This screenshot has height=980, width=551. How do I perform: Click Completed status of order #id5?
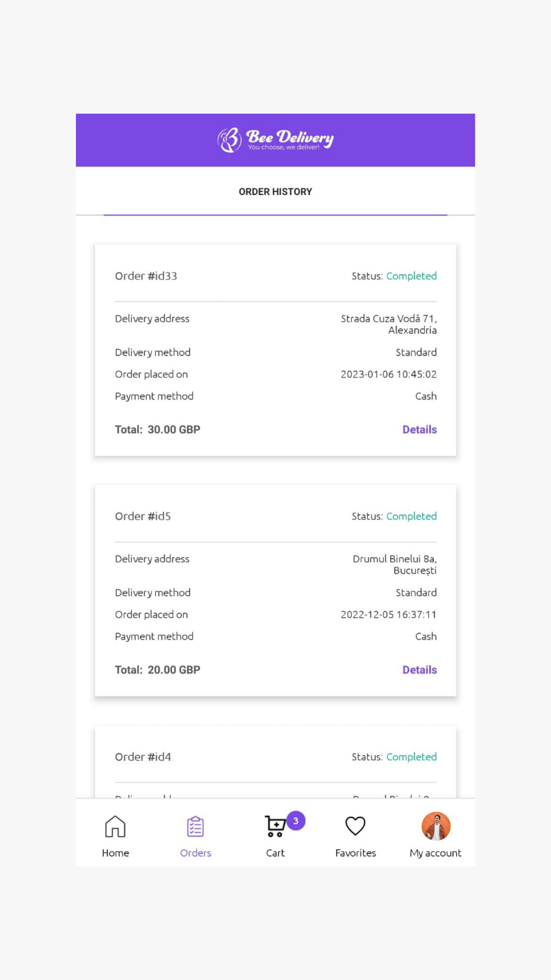(x=411, y=516)
